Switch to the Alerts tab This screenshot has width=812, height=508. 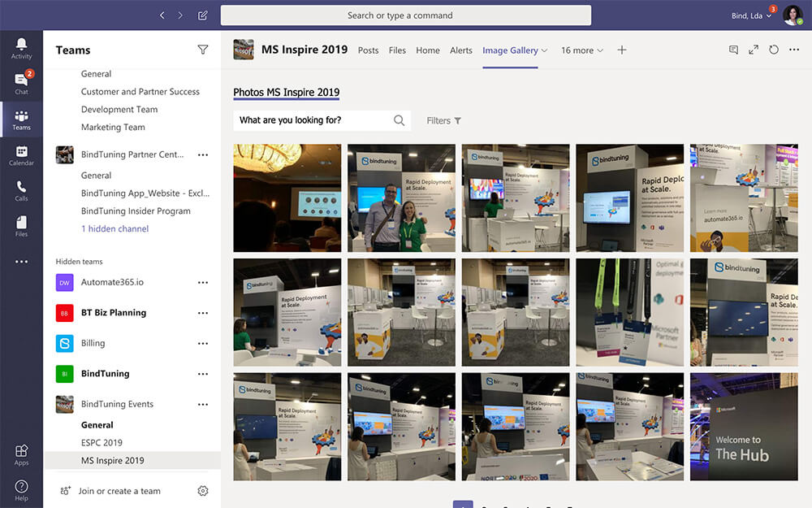(461, 50)
